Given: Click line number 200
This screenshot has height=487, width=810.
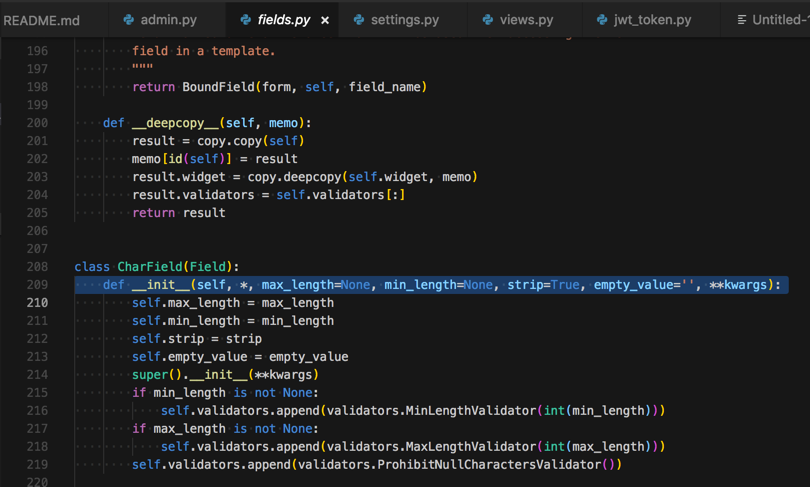Looking at the screenshot, I should [x=37, y=123].
